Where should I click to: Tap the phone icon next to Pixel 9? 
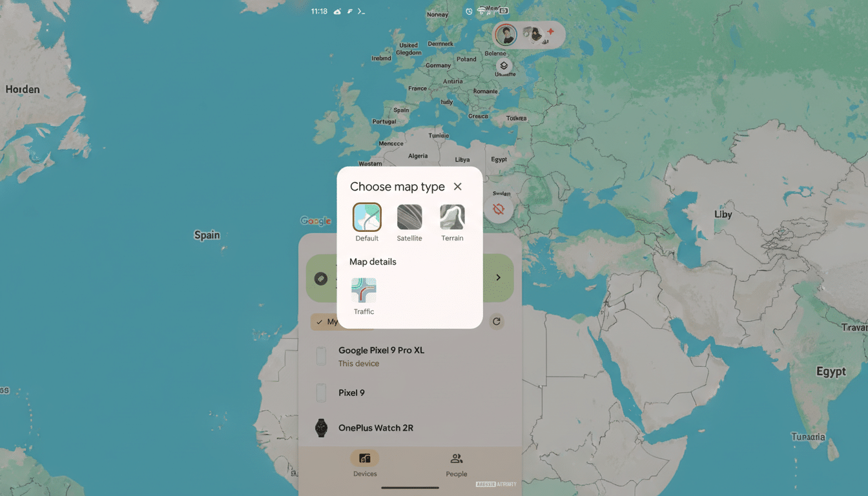tap(321, 393)
